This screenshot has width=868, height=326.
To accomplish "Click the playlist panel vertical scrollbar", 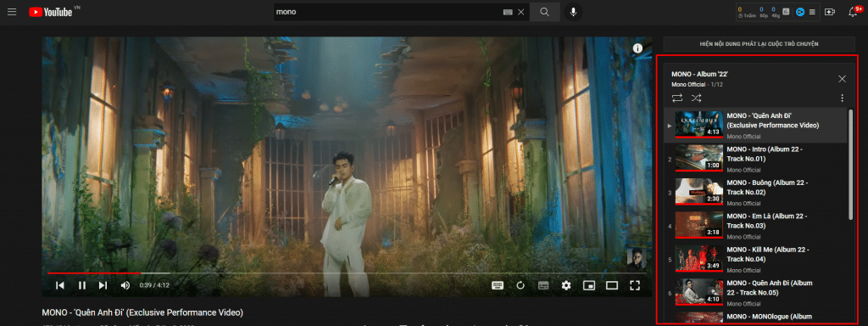I will [x=850, y=164].
